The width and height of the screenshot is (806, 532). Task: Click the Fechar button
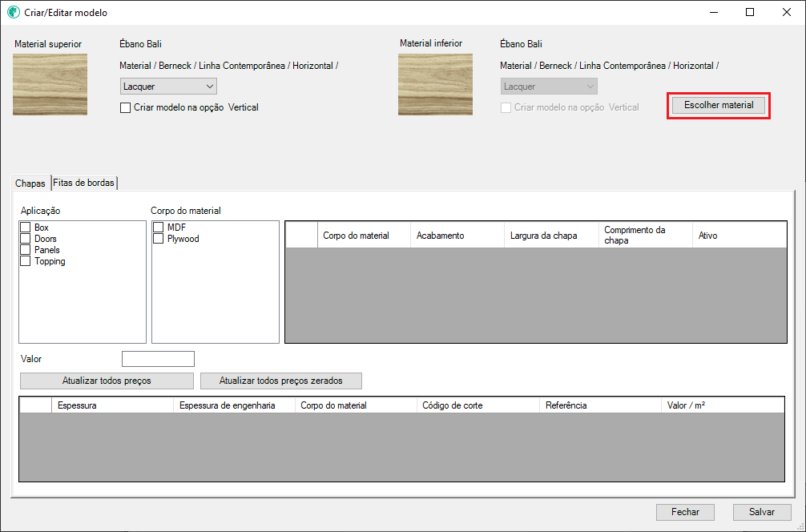685,512
